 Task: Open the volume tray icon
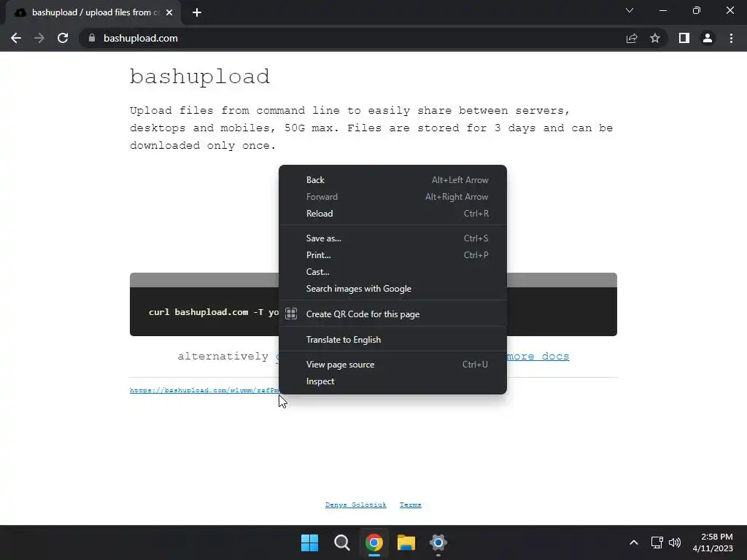[x=675, y=542]
